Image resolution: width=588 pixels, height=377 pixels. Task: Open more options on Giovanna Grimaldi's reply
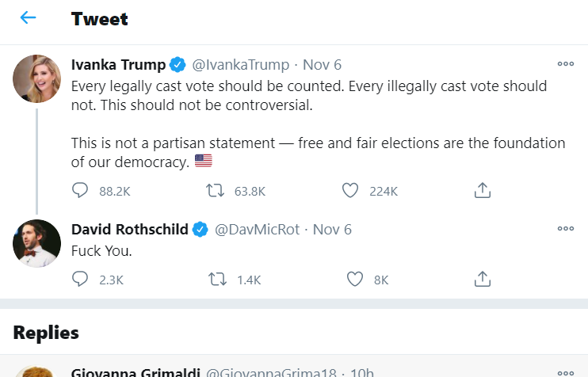[x=565, y=372]
